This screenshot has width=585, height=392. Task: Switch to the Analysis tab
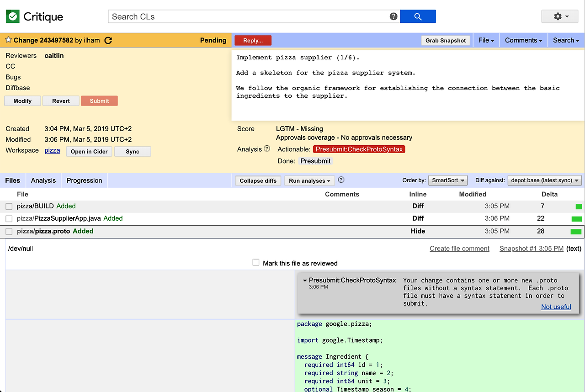43,180
